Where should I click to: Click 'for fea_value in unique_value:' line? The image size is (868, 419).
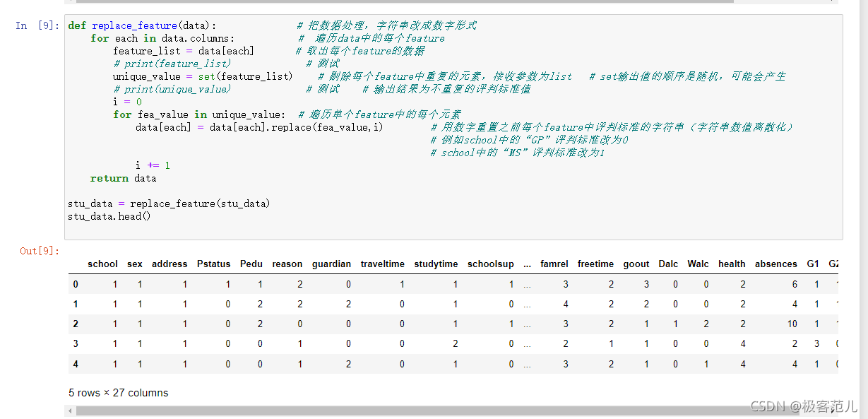point(199,114)
